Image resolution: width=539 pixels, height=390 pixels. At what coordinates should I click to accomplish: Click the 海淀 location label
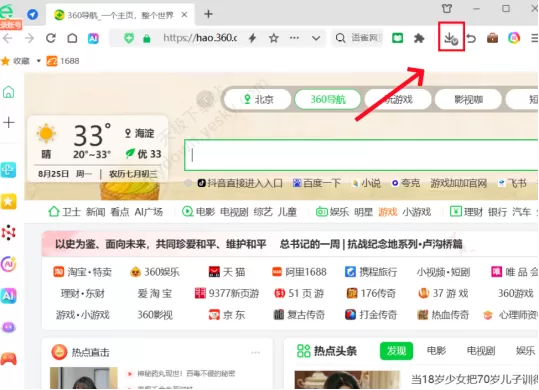[x=140, y=133]
